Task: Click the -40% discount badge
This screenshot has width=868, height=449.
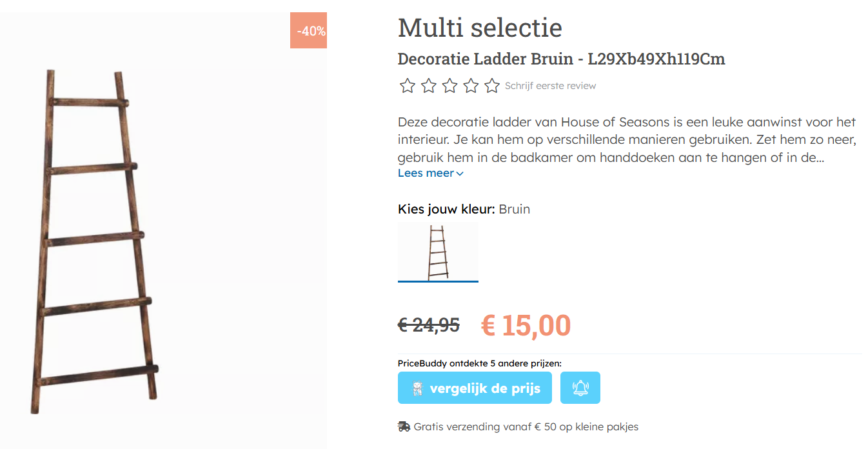Action: (x=308, y=30)
